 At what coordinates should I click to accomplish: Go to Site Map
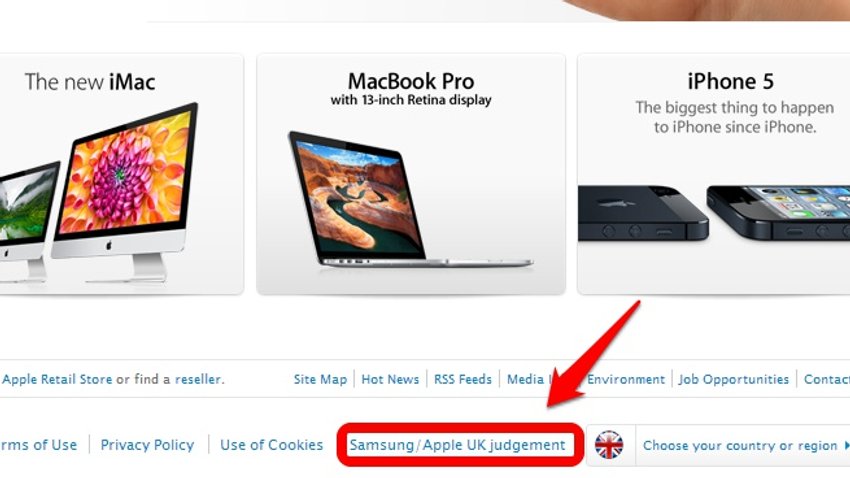pos(320,379)
